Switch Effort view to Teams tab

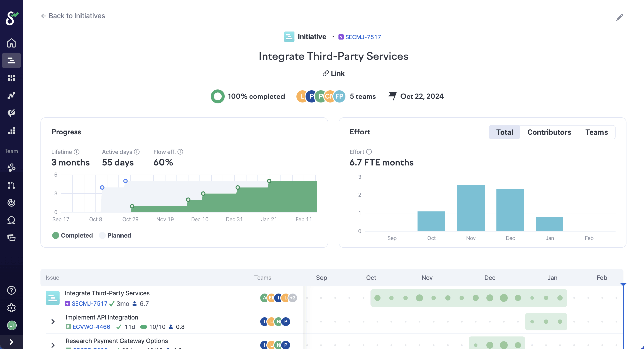[x=596, y=132]
